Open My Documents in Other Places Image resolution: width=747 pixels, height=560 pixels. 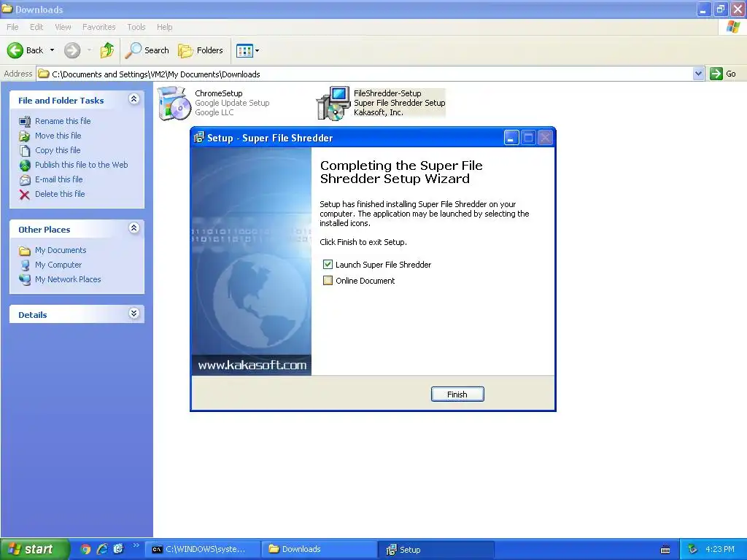pos(61,250)
